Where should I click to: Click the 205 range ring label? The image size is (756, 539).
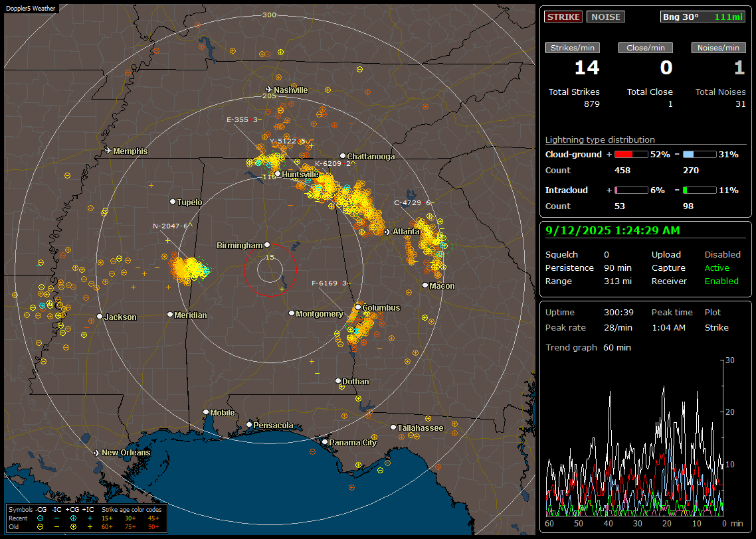pos(269,96)
